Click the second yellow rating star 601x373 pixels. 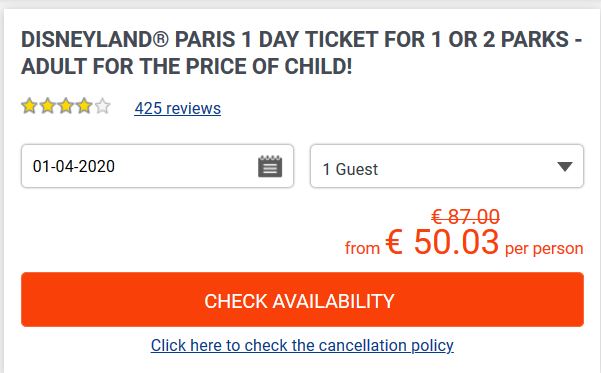tap(48, 106)
